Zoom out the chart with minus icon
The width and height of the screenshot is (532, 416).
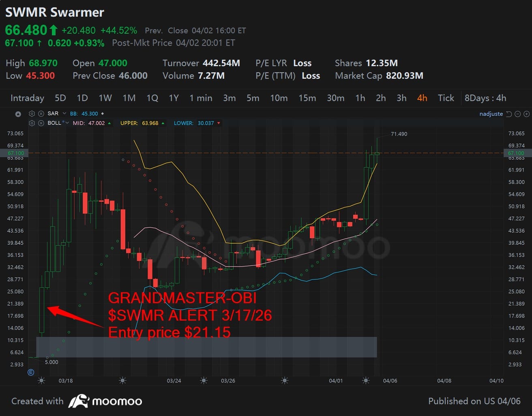[x=518, y=114]
